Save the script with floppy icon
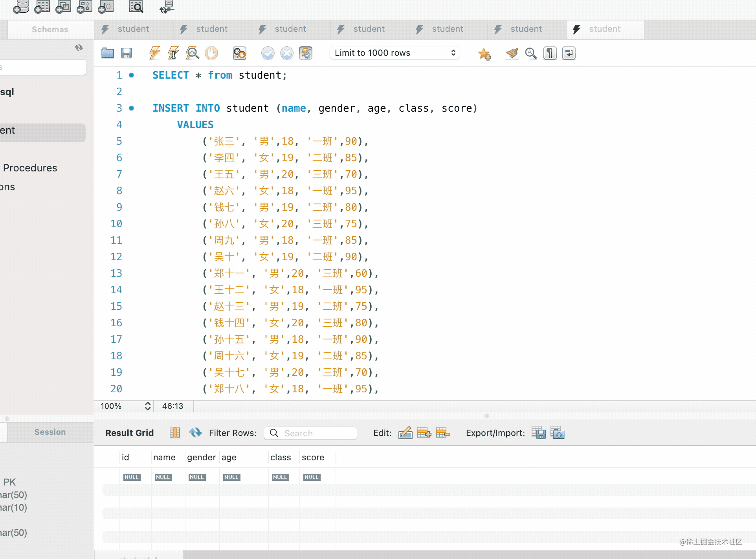Viewport: 756px width, 559px height. click(126, 53)
